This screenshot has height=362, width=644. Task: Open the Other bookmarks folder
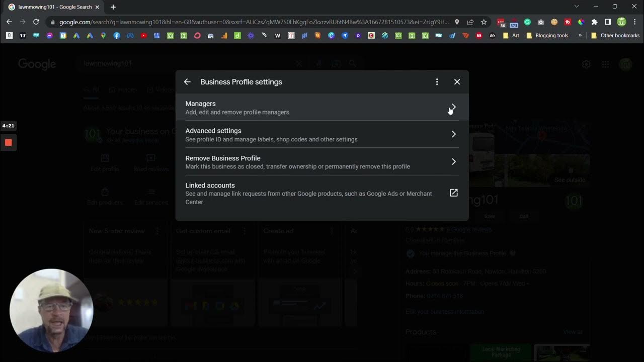click(615, 36)
